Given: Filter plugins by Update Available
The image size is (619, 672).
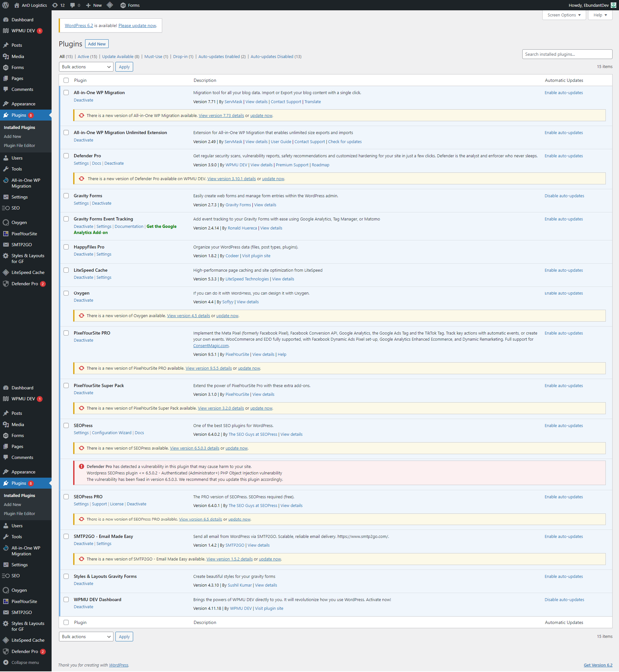Looking at the screenshot, I should [118, 57].
